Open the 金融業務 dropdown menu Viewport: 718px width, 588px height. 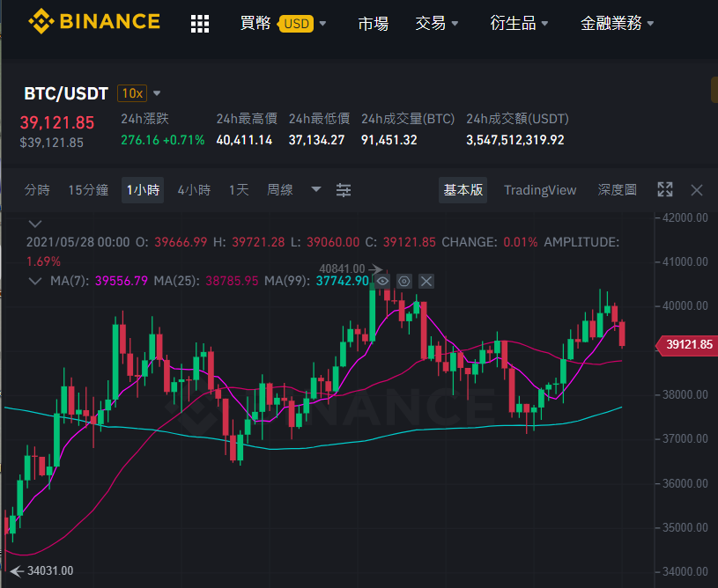point(617,24)
